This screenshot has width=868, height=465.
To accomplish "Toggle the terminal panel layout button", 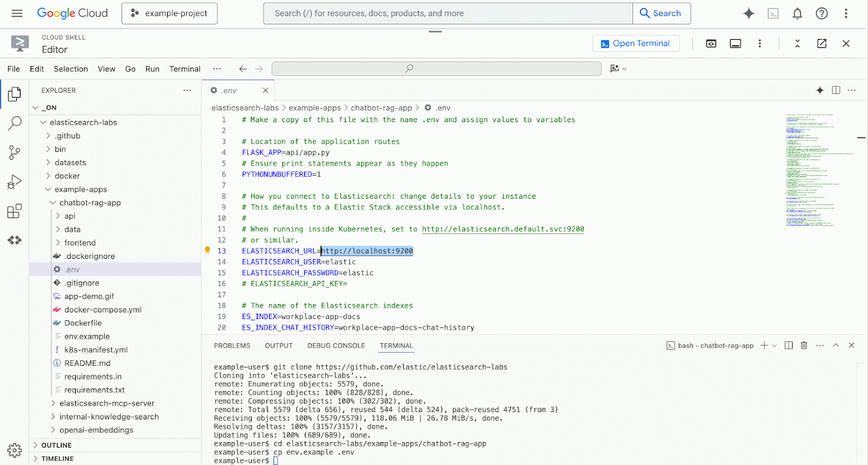I will [735, 43].
